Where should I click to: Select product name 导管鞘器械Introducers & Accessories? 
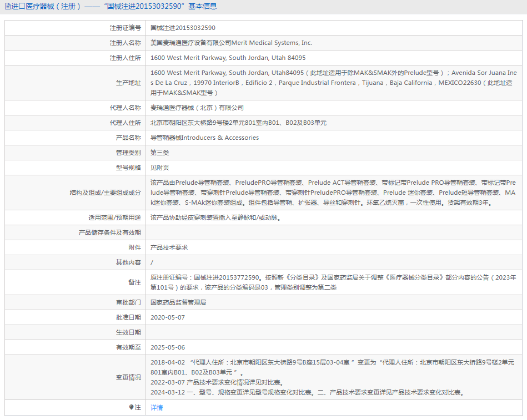pyautogui.click(x=205, y=138)
